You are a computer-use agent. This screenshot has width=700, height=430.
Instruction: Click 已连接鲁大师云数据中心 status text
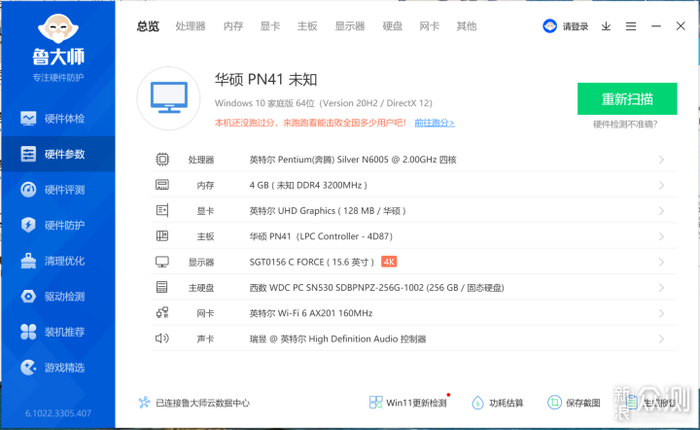pos(203,403)
